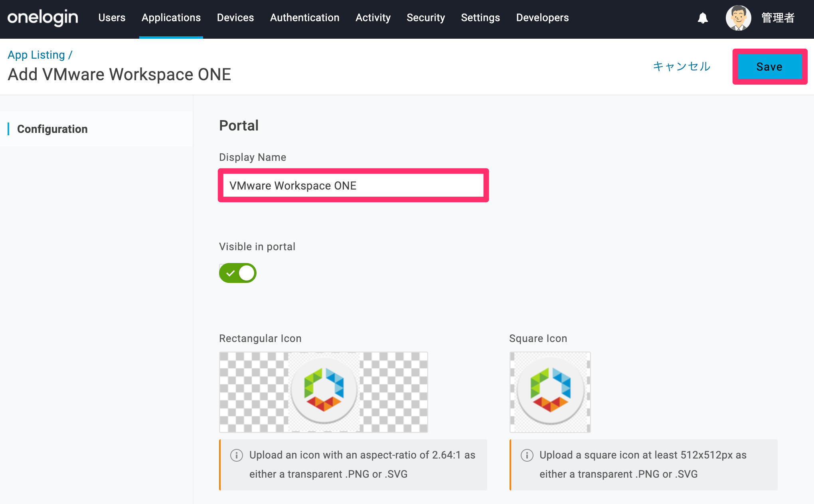Open the Security menu
The width and height of the screenshot is (814, 504).
click(426, 18)
